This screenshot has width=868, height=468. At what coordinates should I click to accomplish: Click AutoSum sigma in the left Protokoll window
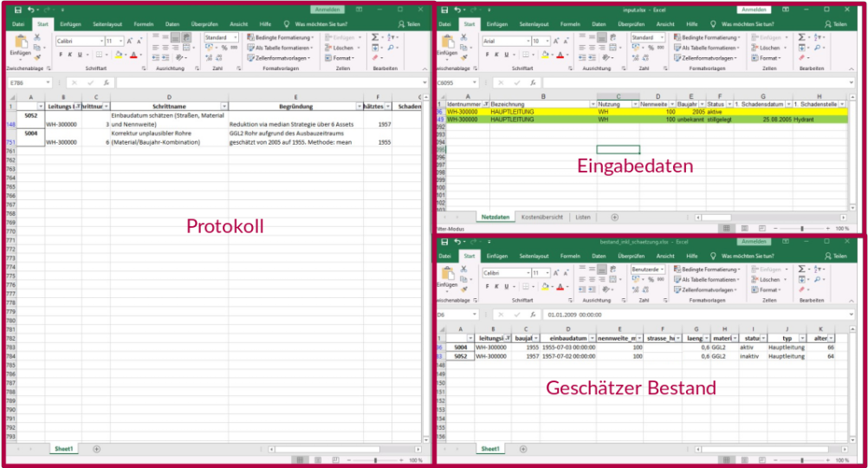[x=375, y=37]
